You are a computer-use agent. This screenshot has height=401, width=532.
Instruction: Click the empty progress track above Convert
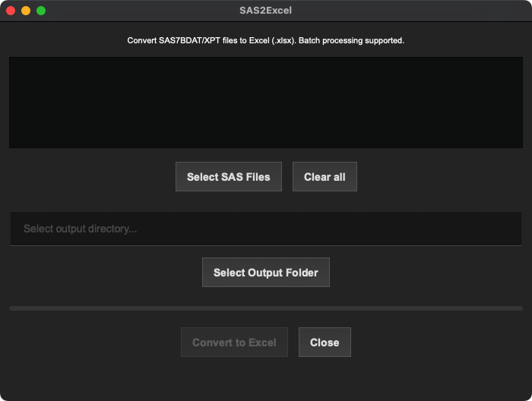tap(266, 308)
